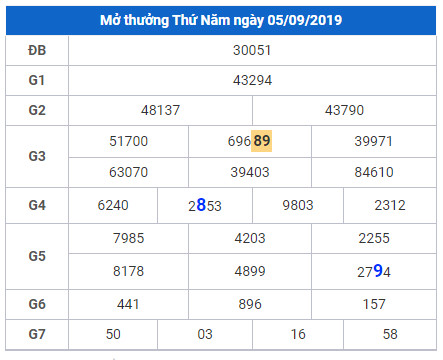This screenshot has height=360, width=443.
Task: Click the G1 number 43294
Action: (x=252, y=81)
